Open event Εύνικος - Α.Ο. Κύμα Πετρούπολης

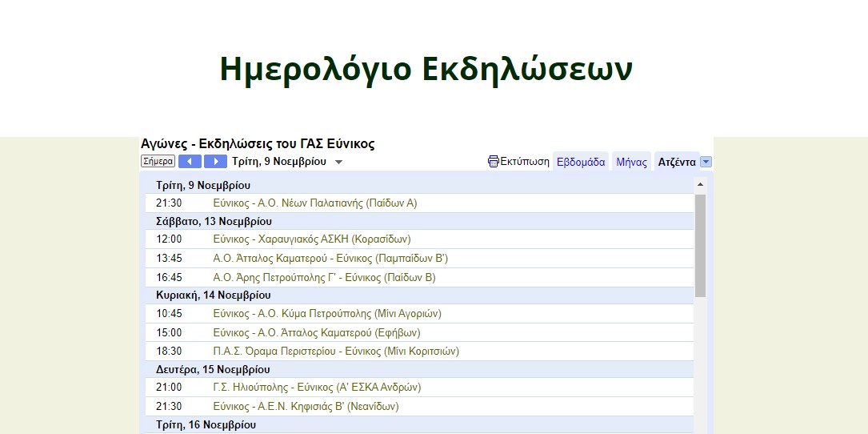point(326,314)
